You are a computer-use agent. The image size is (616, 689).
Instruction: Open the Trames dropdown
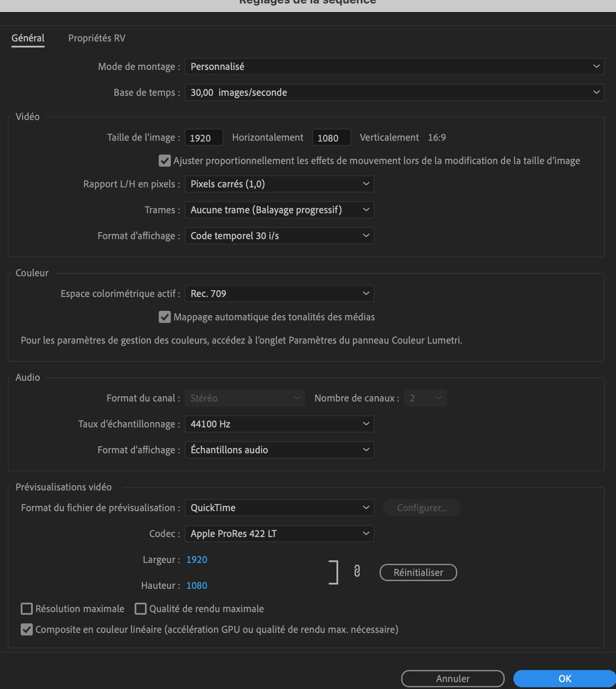[279, 210]
